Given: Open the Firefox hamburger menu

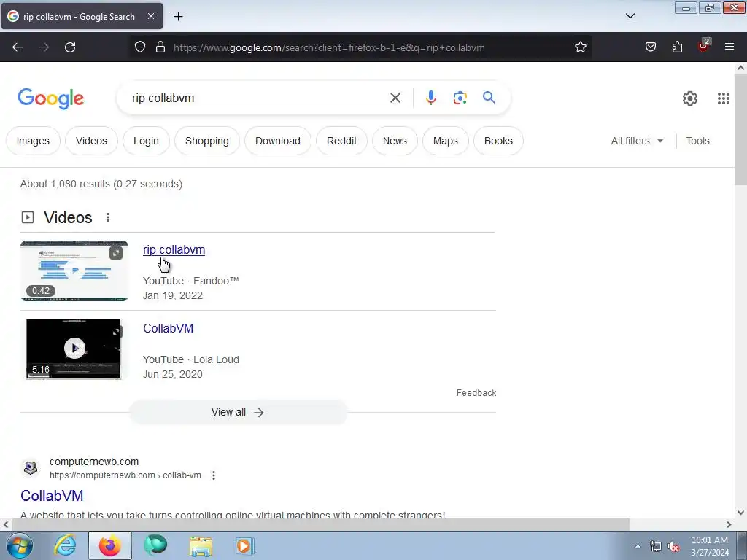Looking at the screenshot, I should point(729,47).
